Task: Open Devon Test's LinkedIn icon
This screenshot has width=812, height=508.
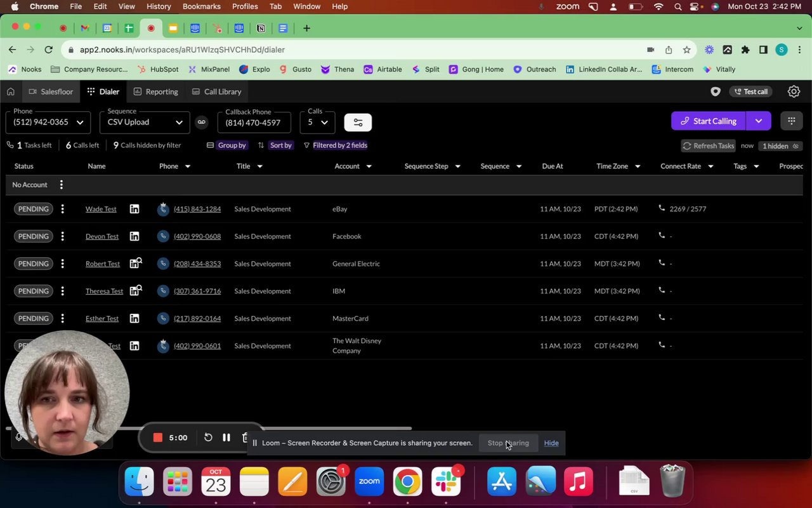Action: coord(134,236)
